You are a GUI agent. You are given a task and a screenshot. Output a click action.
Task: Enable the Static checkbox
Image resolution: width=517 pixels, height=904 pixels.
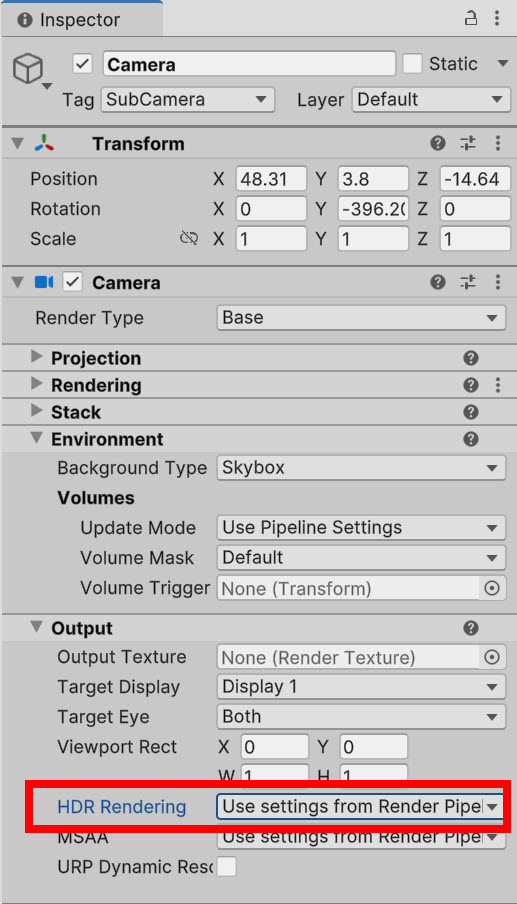412,63
